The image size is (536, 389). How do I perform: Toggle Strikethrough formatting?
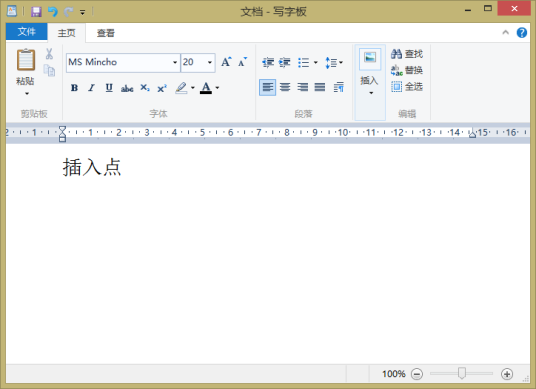[127, 88]
